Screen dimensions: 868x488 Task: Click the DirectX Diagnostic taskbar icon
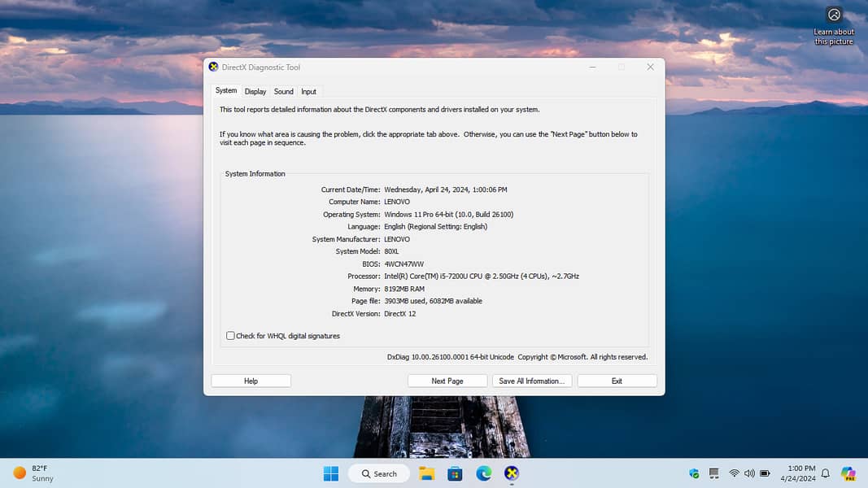click(511, 473)
